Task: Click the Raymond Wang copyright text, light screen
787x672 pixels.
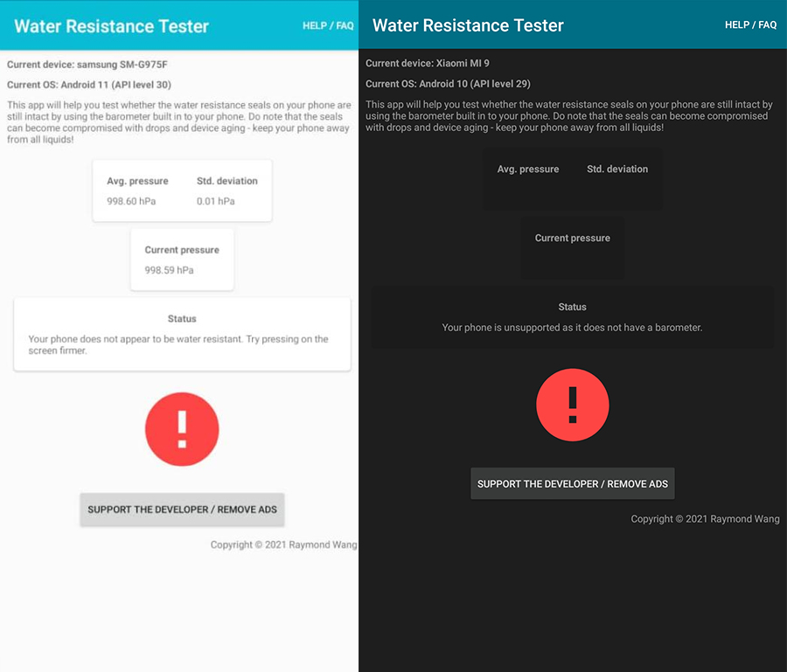Action: [283, 544]
